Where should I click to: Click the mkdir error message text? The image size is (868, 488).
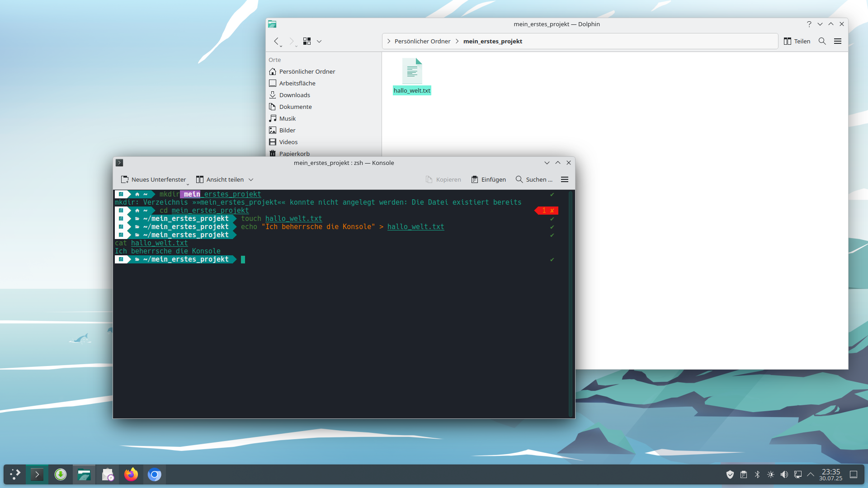coord(318,202)
